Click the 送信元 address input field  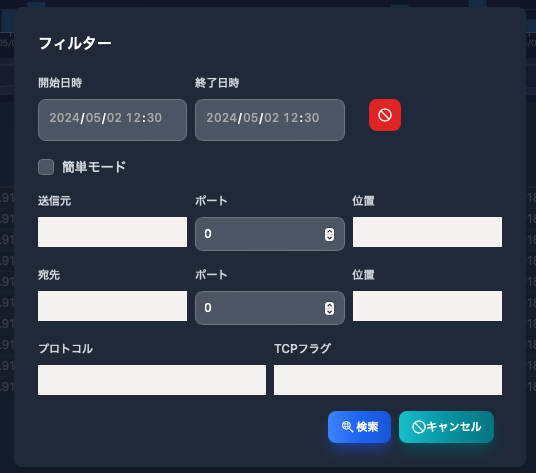pos(112,232)
